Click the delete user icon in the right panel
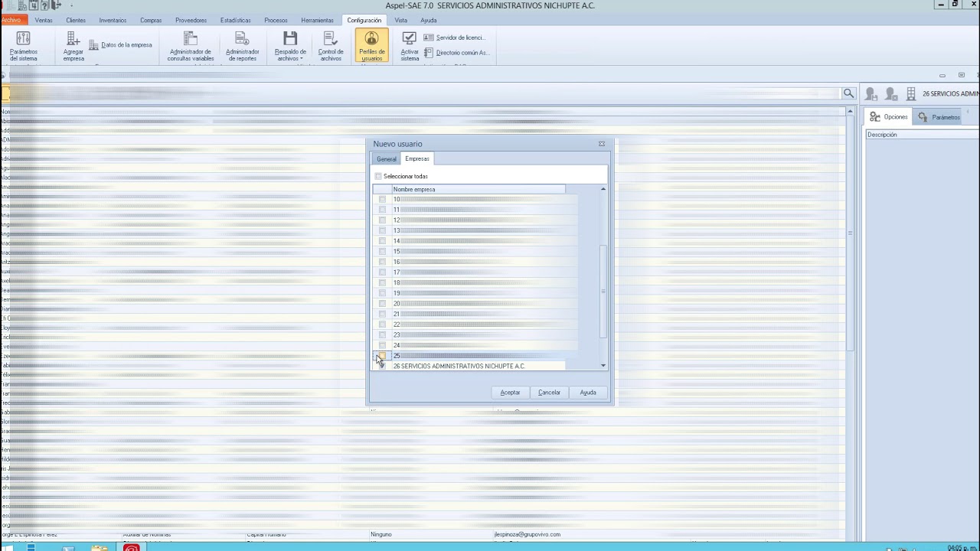Screen dimensions: 980x551 [x=891, y=94]
